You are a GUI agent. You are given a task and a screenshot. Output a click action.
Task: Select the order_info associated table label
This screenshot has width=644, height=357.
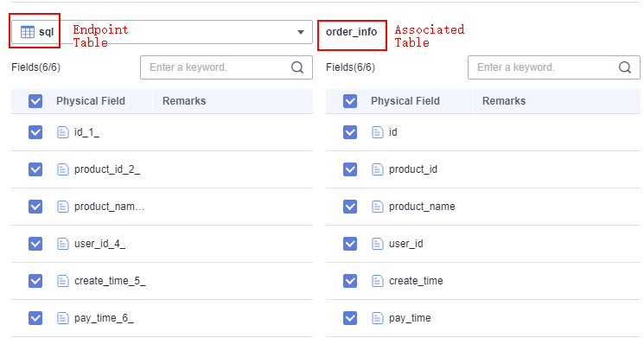tap(351, 32)
